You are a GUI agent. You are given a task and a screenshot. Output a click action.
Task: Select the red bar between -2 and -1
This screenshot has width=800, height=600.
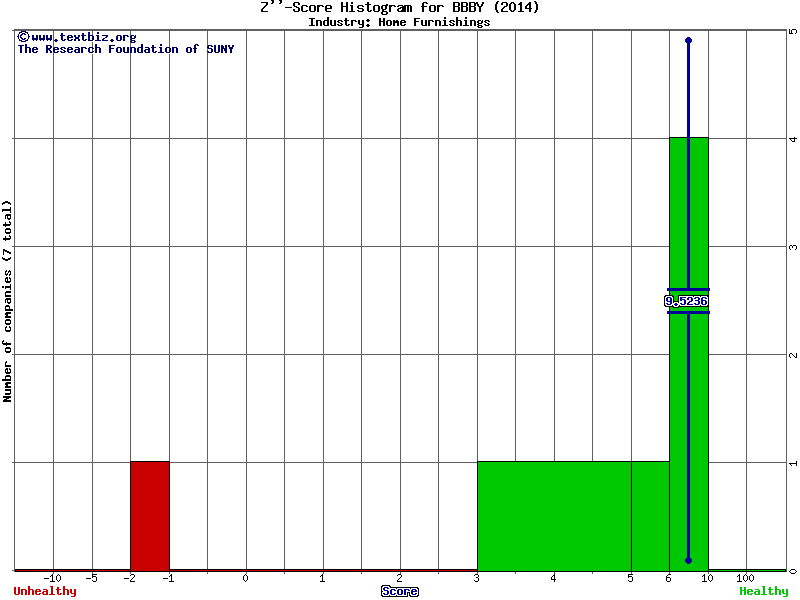[x=150, y=515]
